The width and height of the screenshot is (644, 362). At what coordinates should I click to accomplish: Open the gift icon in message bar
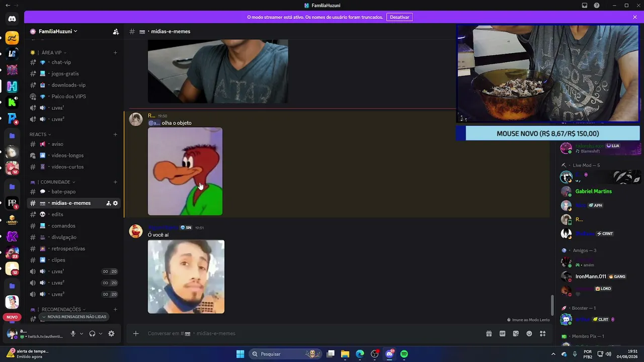click(489, 333)
